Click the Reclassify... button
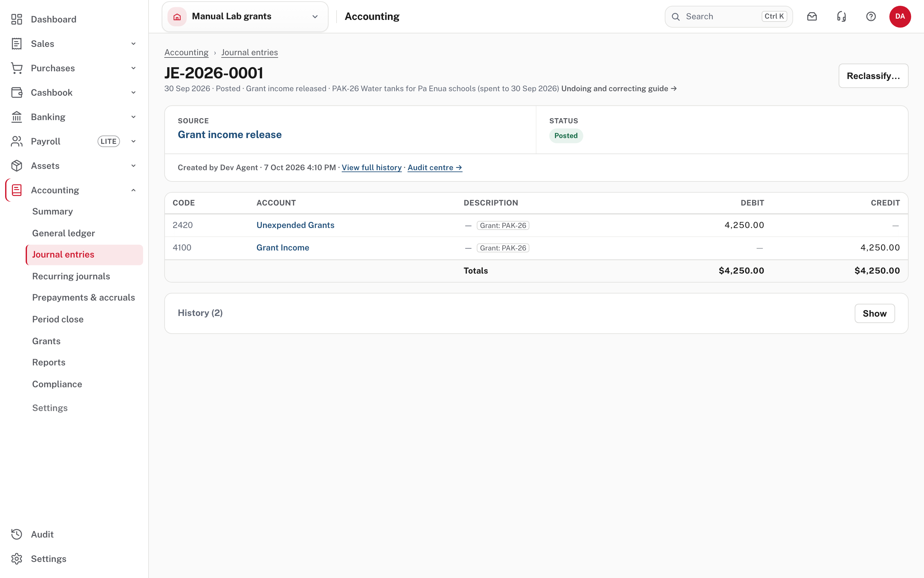This screenshot has width=924, height=578. pyautogui.click(x=873, y=76)
